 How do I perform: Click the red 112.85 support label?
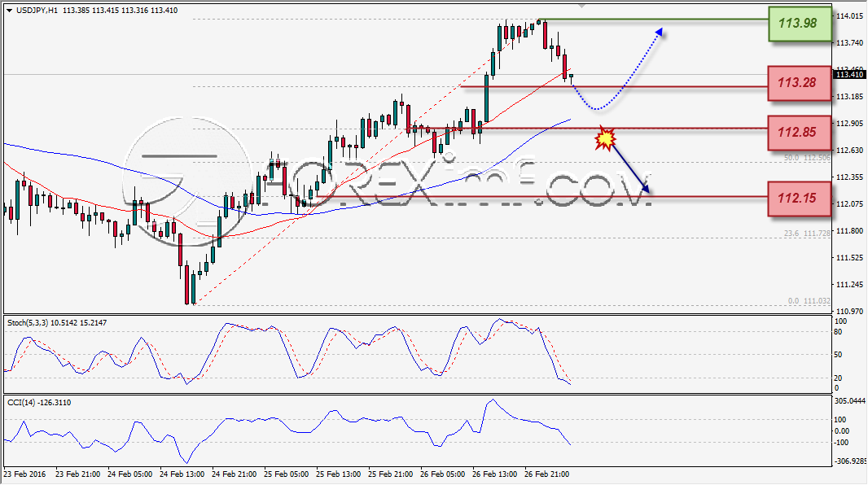click(800, 133)
